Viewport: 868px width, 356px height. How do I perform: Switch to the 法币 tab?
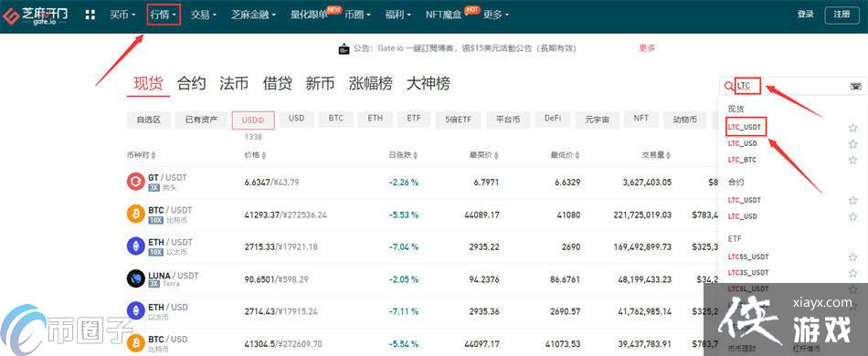234,83
